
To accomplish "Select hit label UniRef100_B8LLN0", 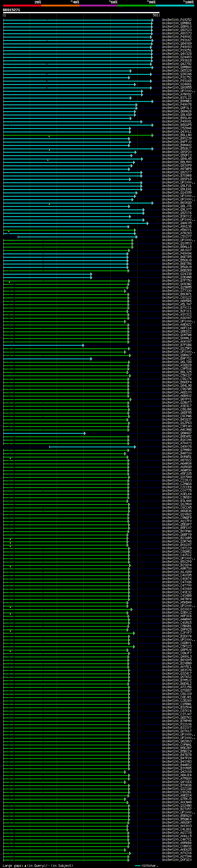I will pos(177,135).
